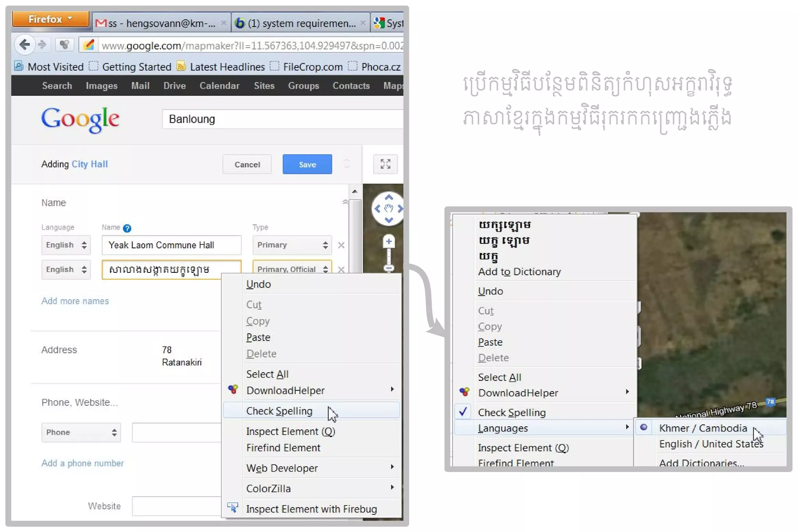Click the blue Save button
Image resolution: width=798 pixels, height=532 pixels.
pos(307,164)
